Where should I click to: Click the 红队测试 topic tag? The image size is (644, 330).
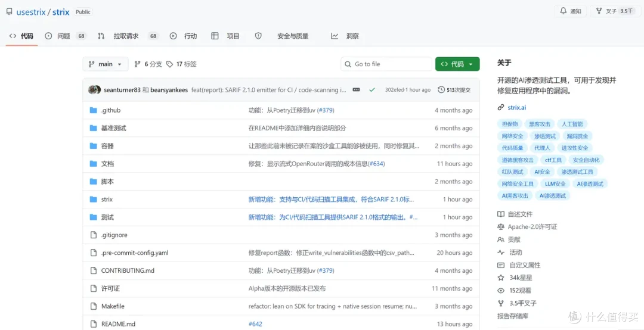[513, 172]
